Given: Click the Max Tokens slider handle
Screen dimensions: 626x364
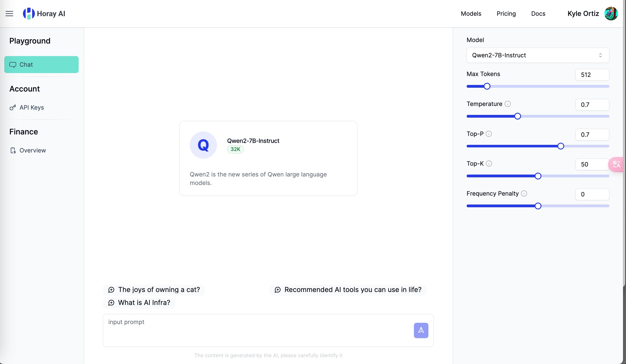Looking at the screenshot, I should (487, 86).
